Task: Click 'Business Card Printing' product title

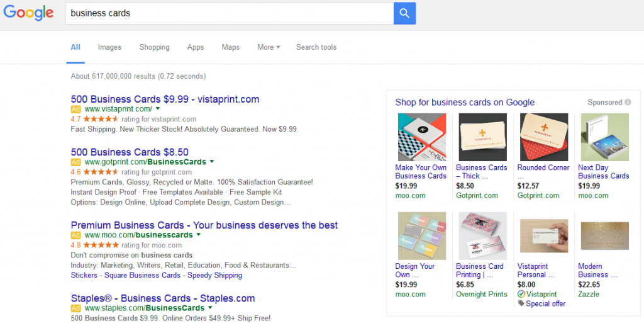Action: point(479,271)
